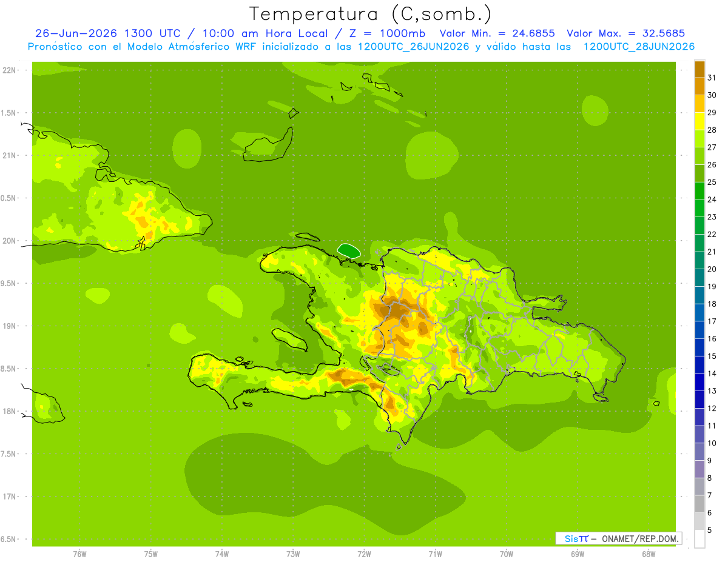Select the gray legend swatch between 6 and 7
728x562 pixels.
click(699, 504)
